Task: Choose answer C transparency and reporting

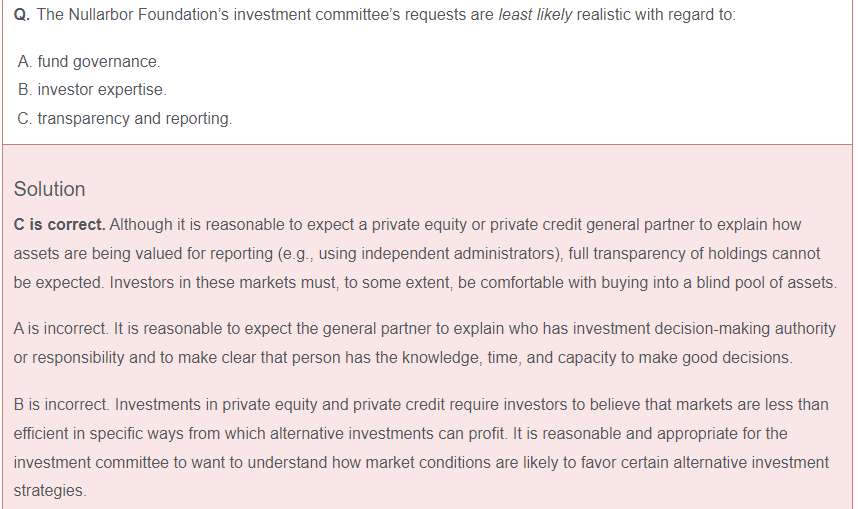Action: coord(125,119)
